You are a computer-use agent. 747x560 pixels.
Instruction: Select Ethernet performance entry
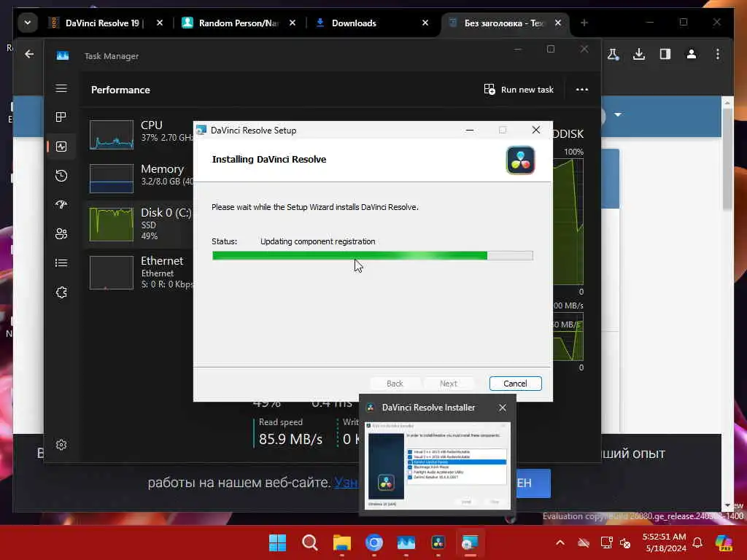coord(140,273)
